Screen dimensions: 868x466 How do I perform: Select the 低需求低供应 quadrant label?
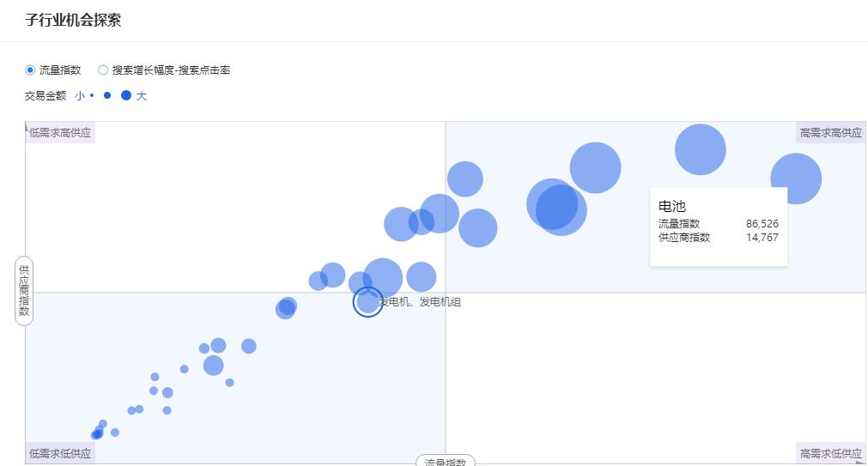[60, 454]
